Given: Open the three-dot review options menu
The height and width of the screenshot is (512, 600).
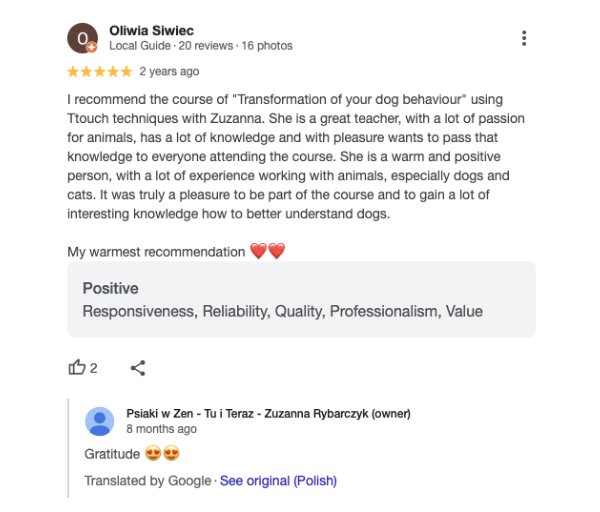Looking at the screenshot, I should [x=524, y=38].
